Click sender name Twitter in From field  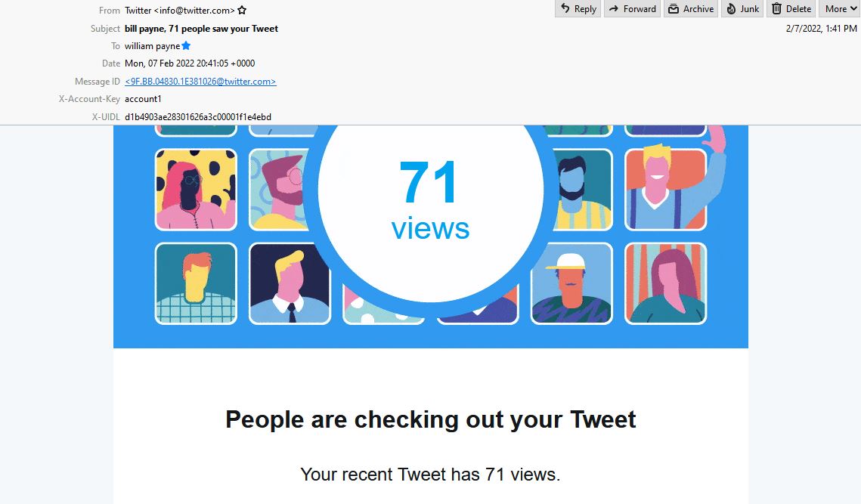[138, 11]
